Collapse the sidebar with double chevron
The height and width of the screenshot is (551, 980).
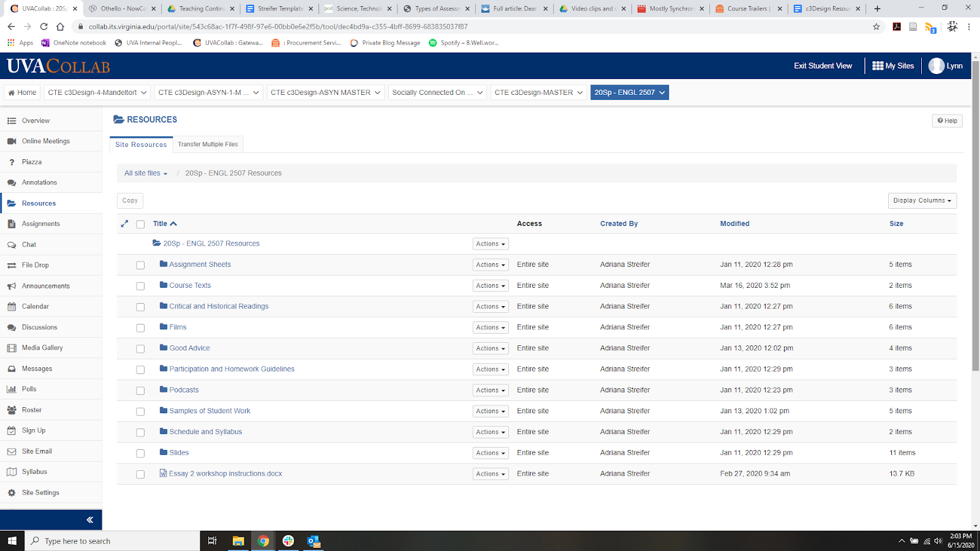tap(89, 520)
